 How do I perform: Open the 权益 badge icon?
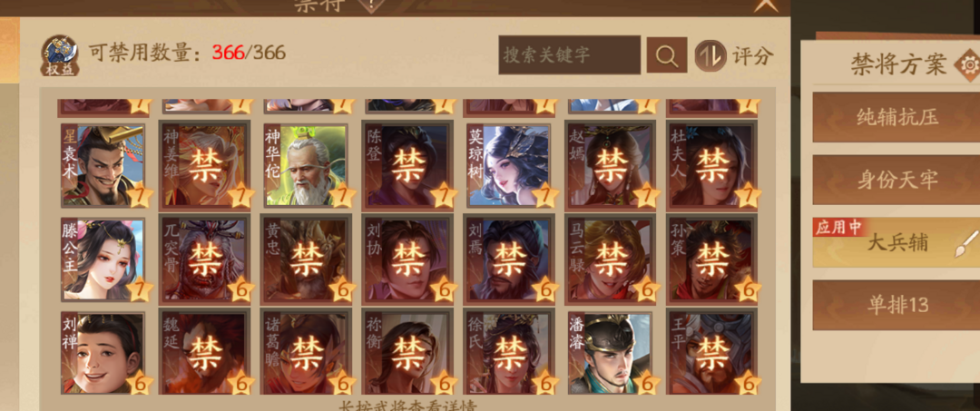pyautogui.click(x=60, y=55)
